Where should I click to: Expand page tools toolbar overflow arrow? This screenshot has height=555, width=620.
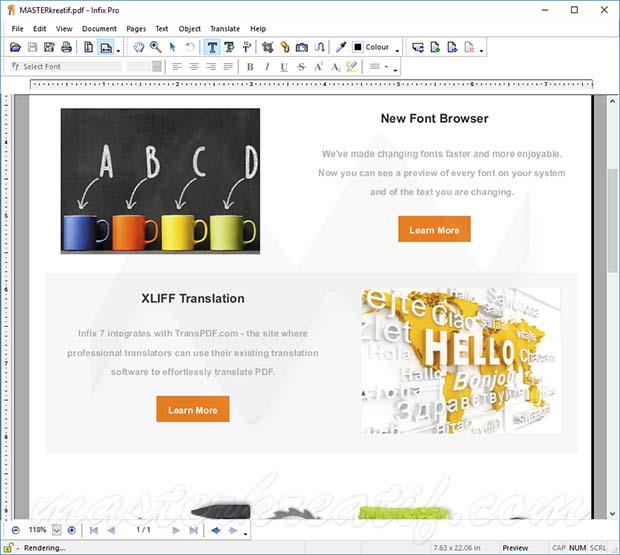[481, 51]
